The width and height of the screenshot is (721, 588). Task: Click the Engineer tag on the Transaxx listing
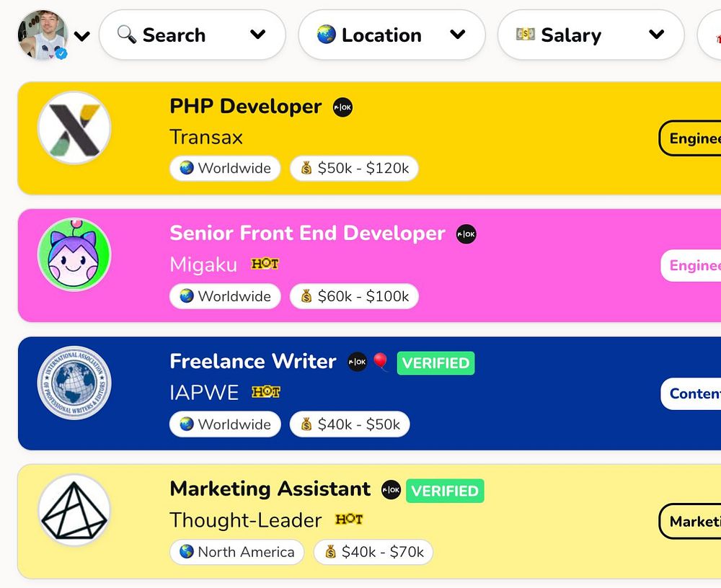(x=692, y=138)
